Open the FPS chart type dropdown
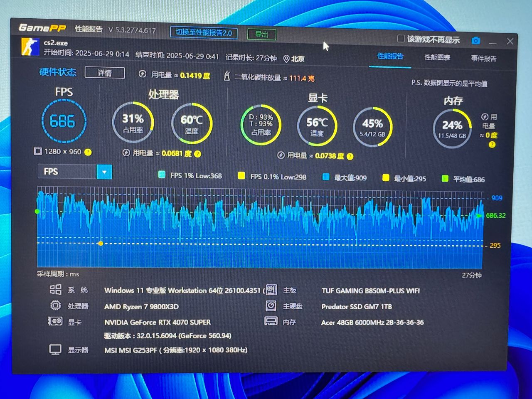The width and height of the screenshot is (532, 399). pos(75,171)
